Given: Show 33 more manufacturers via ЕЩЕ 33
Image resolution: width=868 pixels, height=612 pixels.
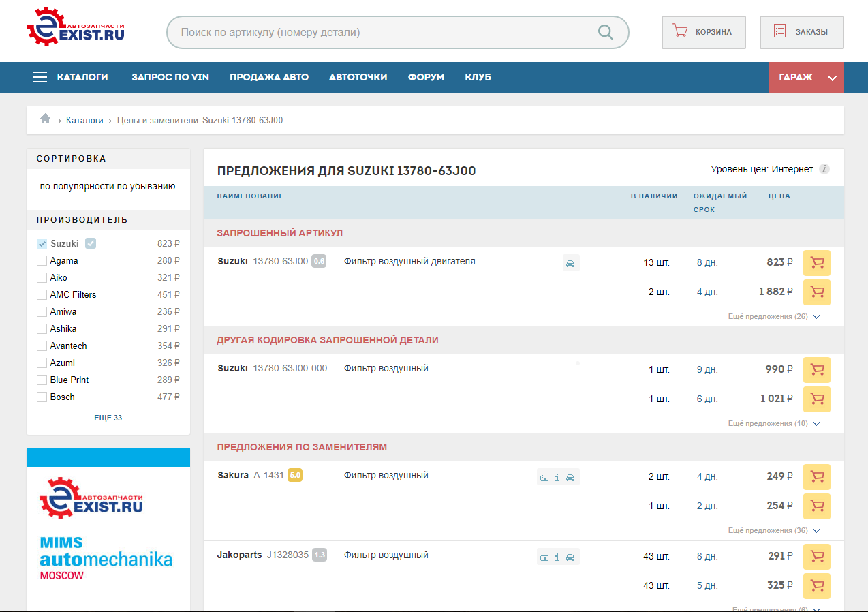Looking at the screenshot, I should pyautogui.click(x=108, y=418).
